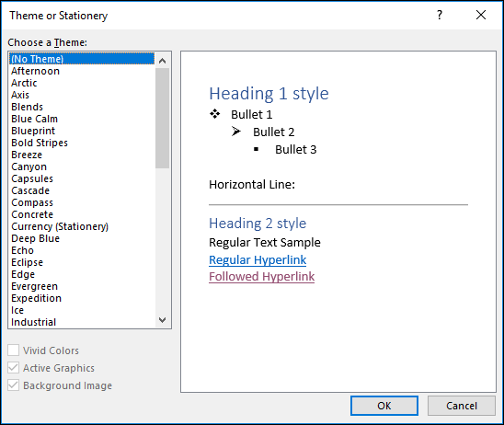Screen dimensions: 504x425
Task: Select the Industrial theme
Action: (x=82, y=322)
